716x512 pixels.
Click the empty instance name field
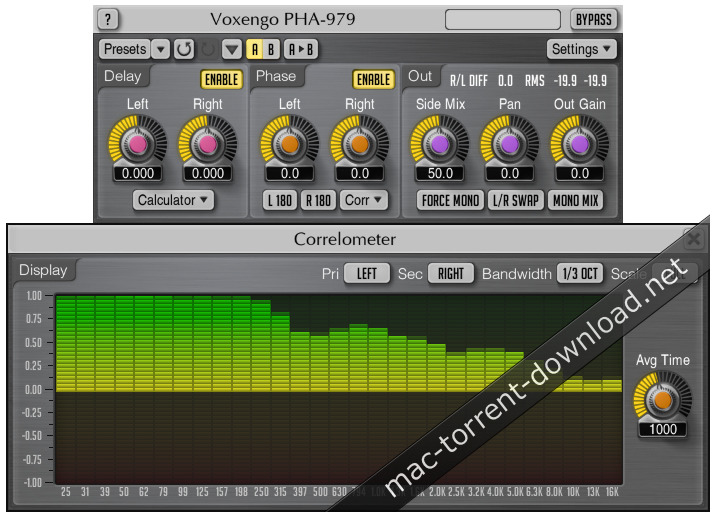(503, 20)
